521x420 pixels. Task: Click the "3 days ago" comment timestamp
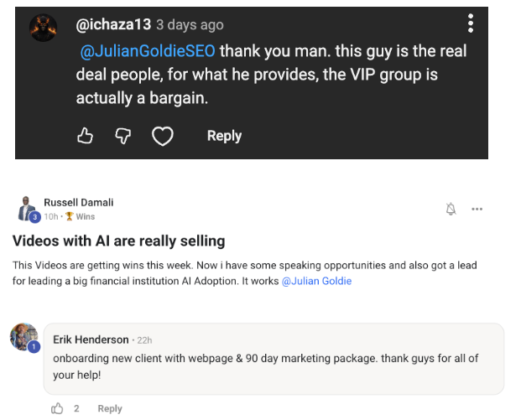tap(191, 24)
